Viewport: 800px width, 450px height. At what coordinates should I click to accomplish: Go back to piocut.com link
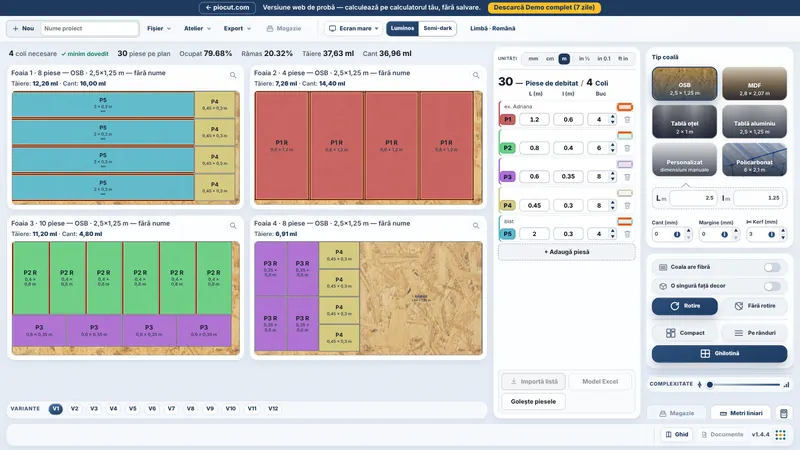pyautogui.click(x=227, y=8)
